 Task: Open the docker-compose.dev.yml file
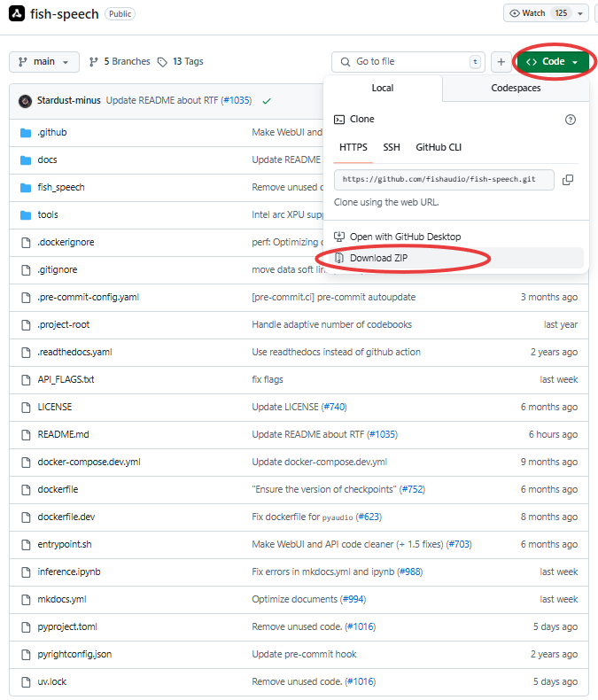tap(89, 462)
